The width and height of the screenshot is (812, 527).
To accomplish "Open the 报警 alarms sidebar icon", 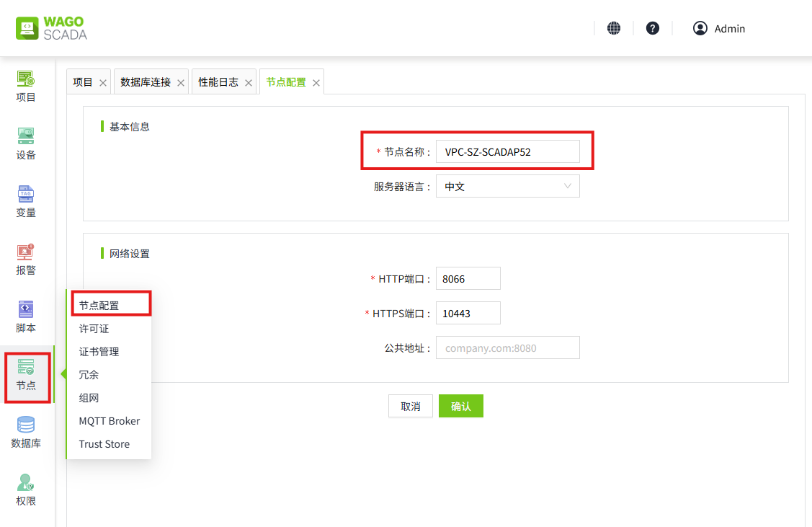I will [x=26, y=260].
